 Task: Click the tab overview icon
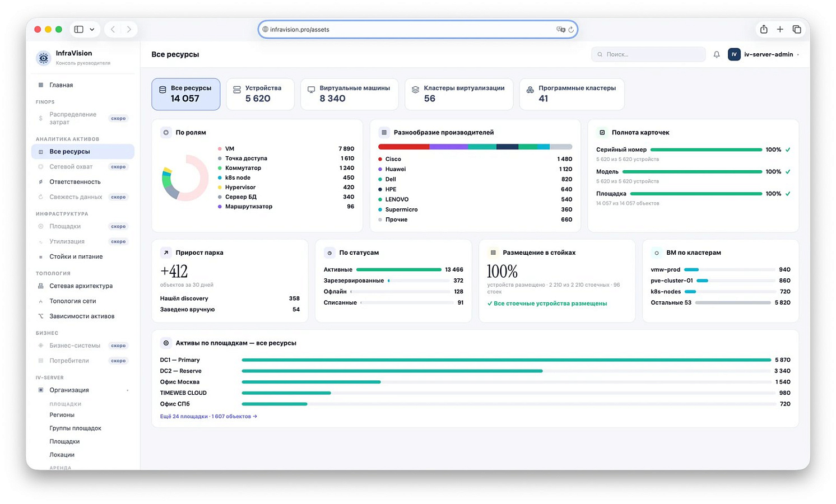pyautogui.click(x=797, y=29)
